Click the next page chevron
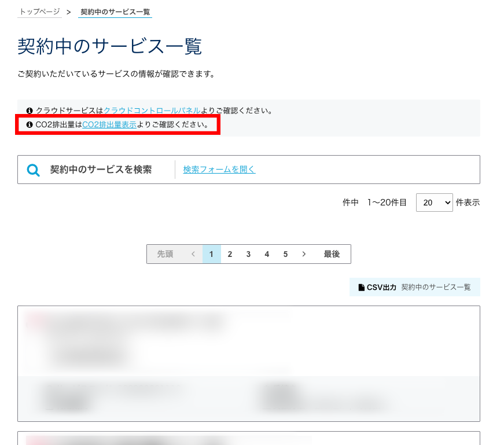504x445 pixels. click(x=304, y=254)
